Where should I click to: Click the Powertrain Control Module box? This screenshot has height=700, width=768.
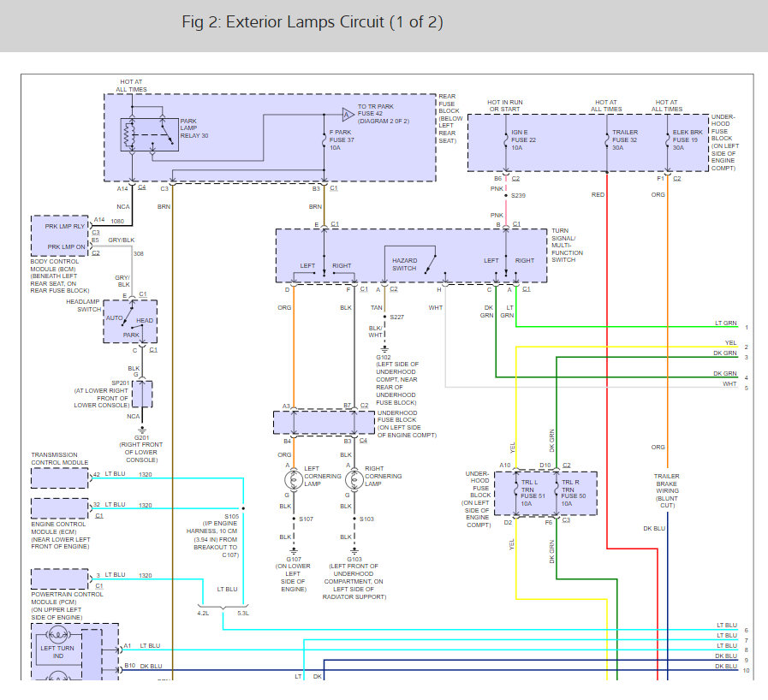pyautogui.click(x=59, y=578)
